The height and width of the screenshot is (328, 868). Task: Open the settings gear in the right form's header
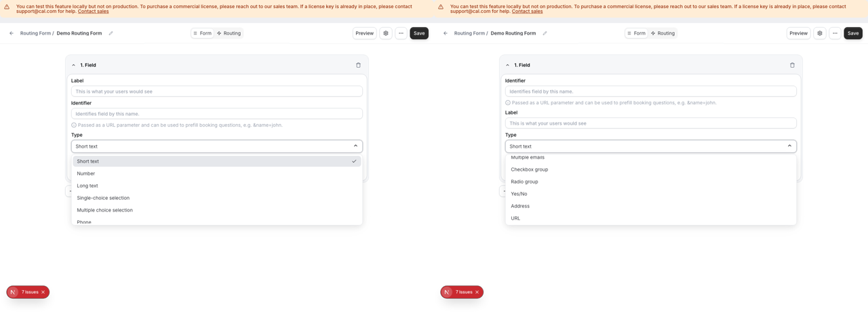pos(819,33)
